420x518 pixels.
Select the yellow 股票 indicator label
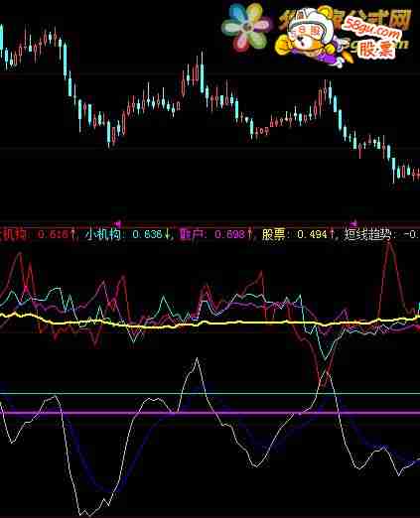[x=273, y=234]
